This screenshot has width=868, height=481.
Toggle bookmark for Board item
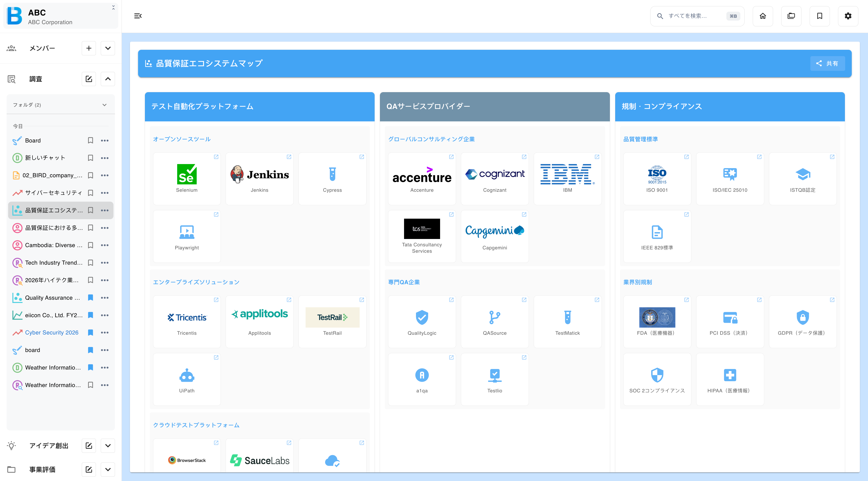pos(90,140)
